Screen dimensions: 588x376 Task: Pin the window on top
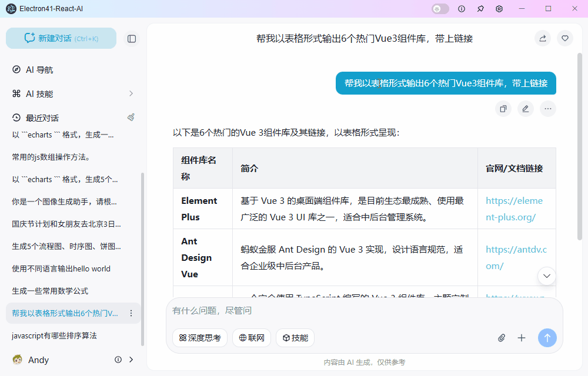pyautogui.click(x=480, y=9)
